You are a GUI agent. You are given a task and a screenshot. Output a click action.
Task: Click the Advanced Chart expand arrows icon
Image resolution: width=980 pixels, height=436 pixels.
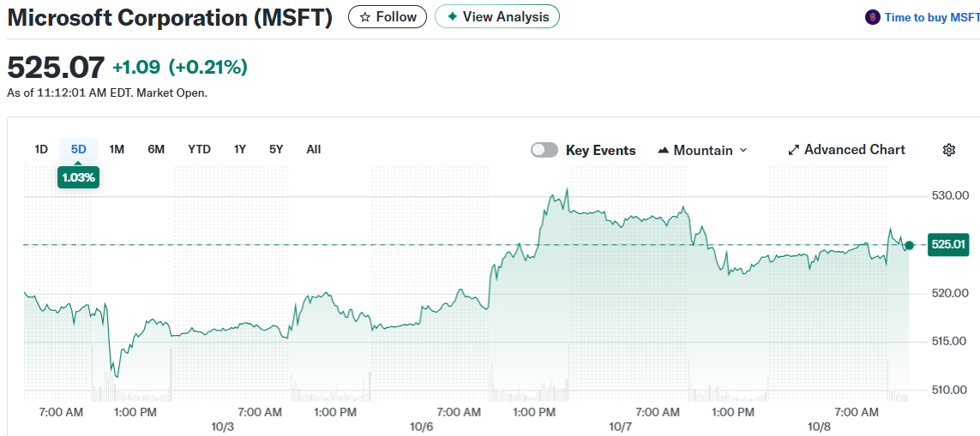pos(793,150)
